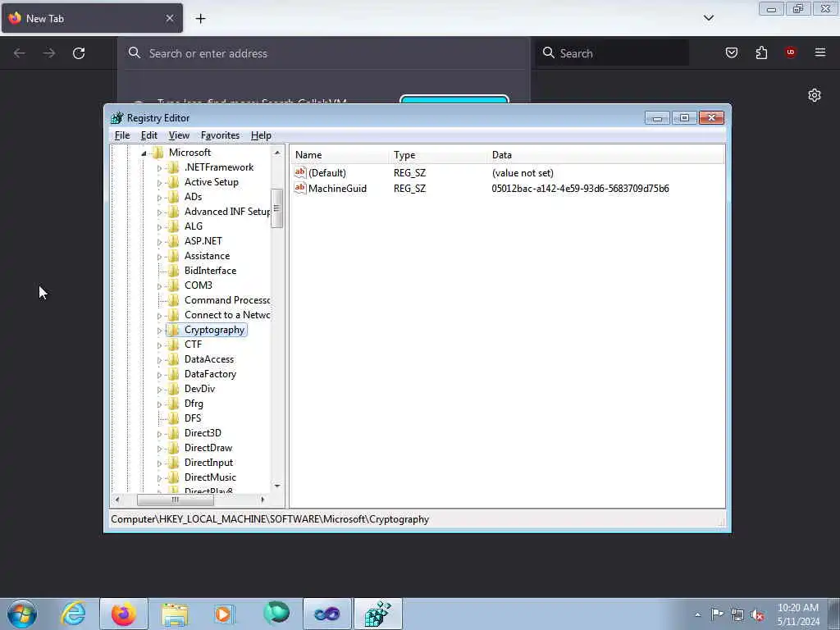Close the New Tab tab

(x=170, y=18)
